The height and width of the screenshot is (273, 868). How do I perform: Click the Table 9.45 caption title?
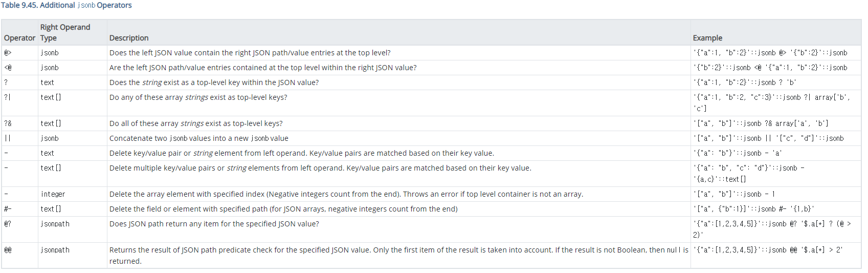66,5
